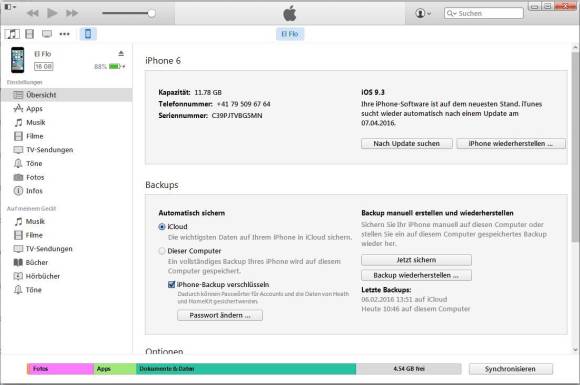This screenshot has height=385, width=580.
Task: Click the iPhone device thumbnail image
Action: point(17,60)
